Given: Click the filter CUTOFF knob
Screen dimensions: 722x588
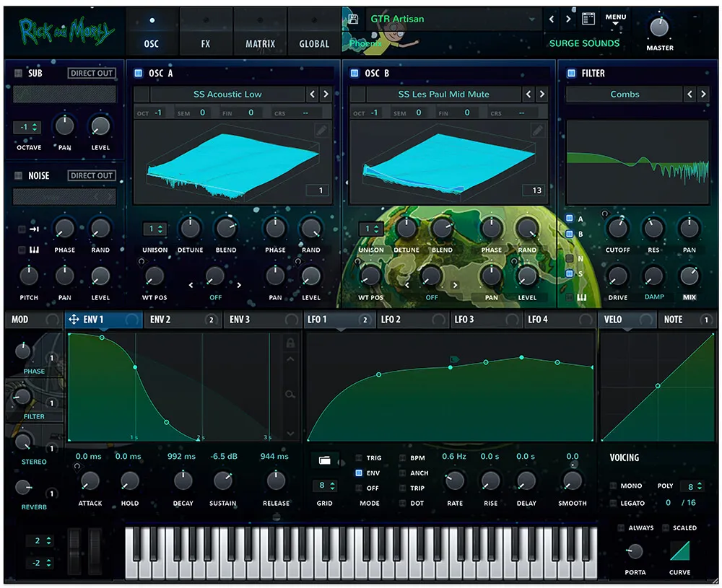Looking at the screenshot, I should [x=617, y=228].
